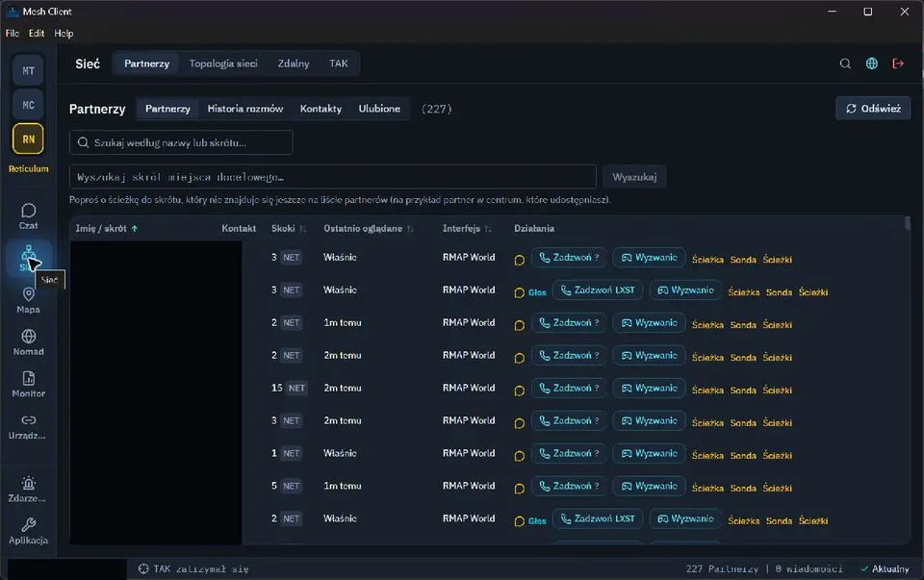Viewport: 924px width, 580px height.
Task: Open the Aplikacja settings section
Action: click(28, 531)
